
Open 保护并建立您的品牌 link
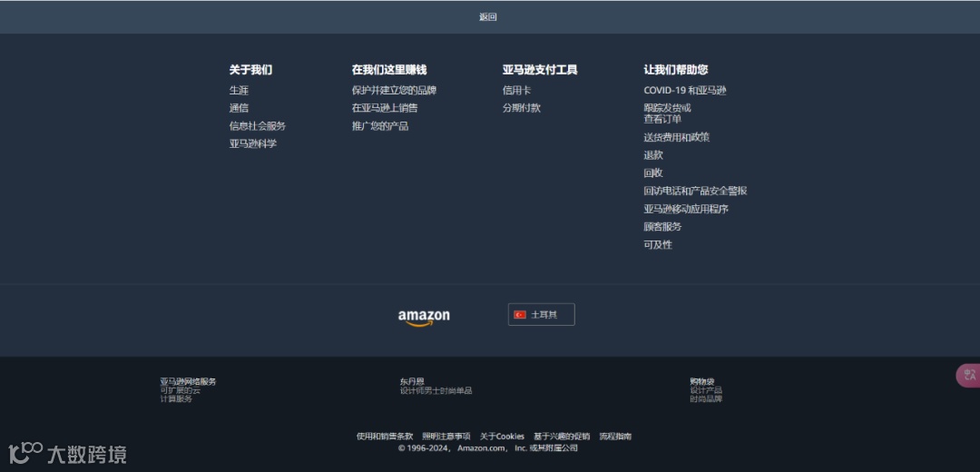pyautogui.click(x=394, y=91)
